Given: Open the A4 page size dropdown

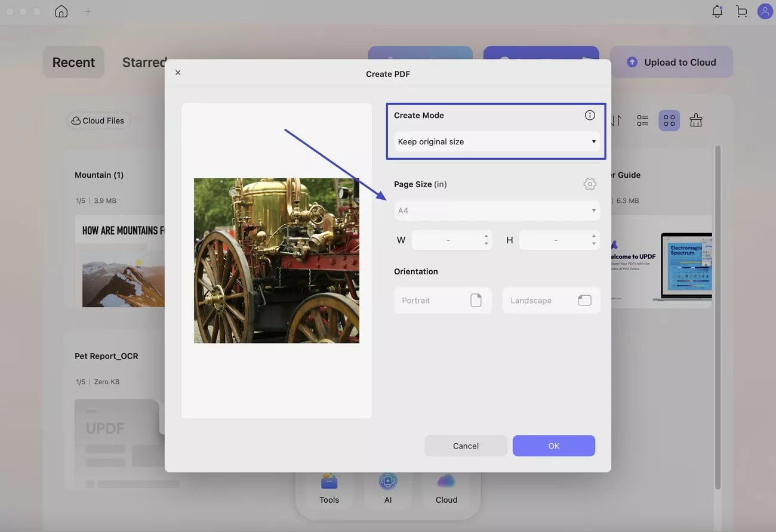Looking at the screenshot, I should coord(497,211).
